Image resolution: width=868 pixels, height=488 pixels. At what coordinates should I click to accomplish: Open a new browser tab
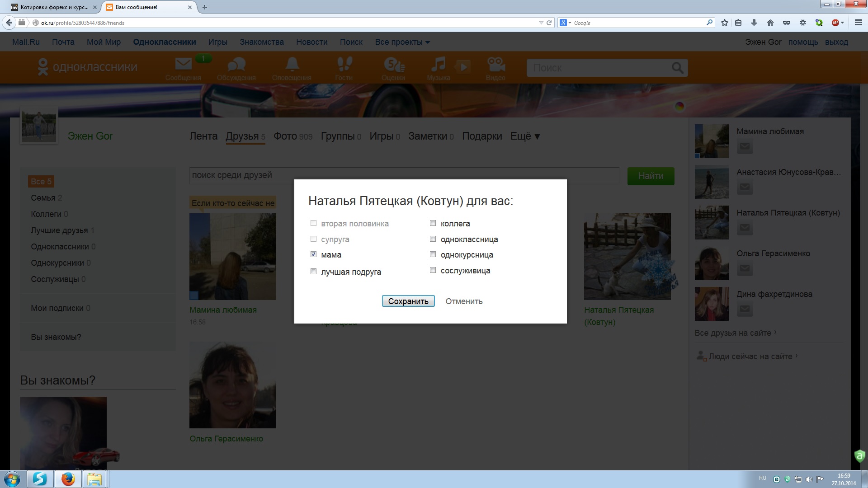pos(205,7)
